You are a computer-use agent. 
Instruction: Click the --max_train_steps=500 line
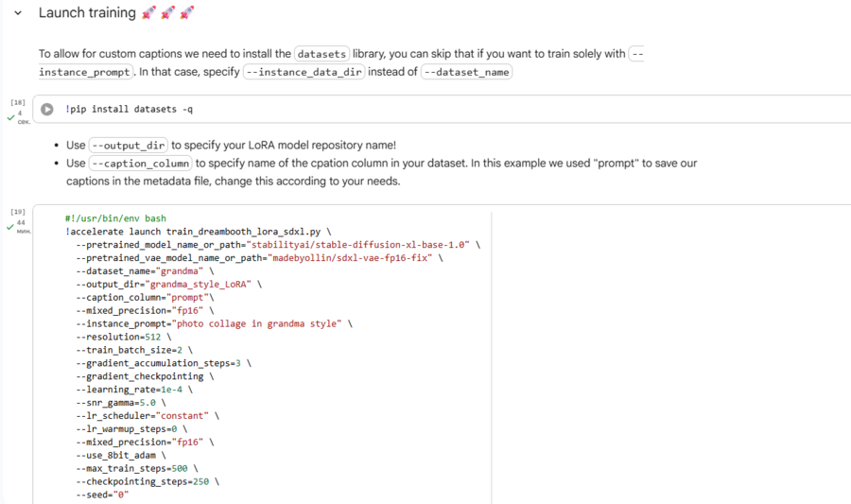point(137,468)
